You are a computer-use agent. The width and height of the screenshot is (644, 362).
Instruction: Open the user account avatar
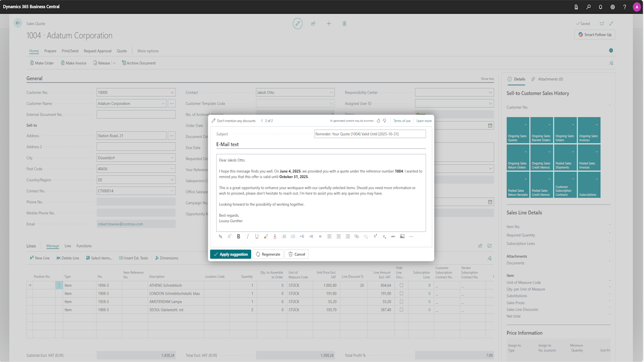pos(637,7)
